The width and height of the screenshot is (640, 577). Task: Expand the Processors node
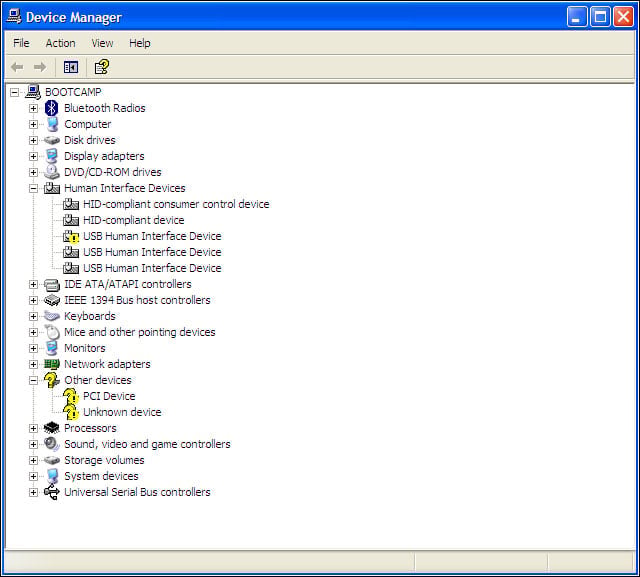[x=33, y=428]
